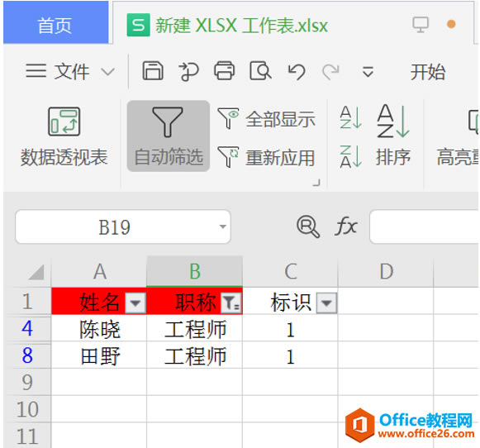This screenshot has width=480, height=448.
Task: Click cell containing 田野
Action: [99, 355]
